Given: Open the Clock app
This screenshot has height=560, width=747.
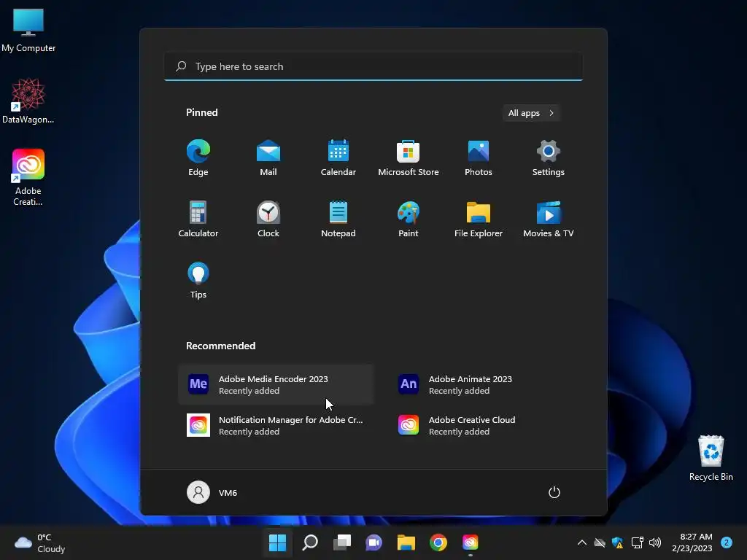Looking at the screenshot, I should 268,219.
